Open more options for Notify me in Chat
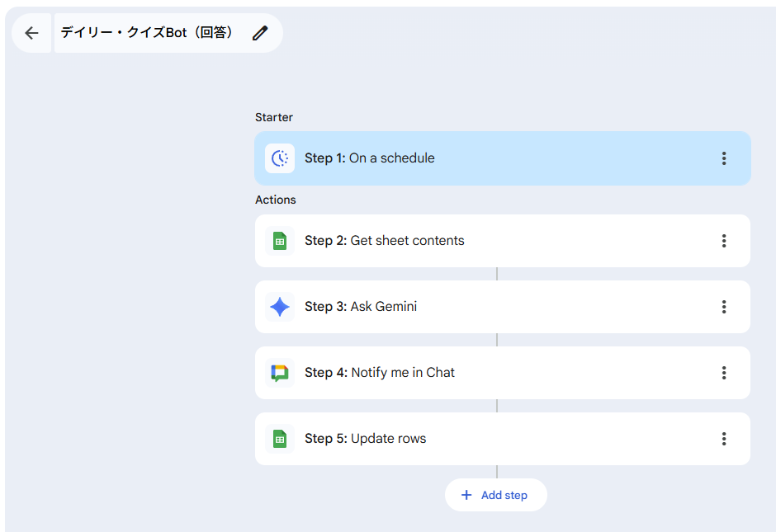 click(724, 373)
